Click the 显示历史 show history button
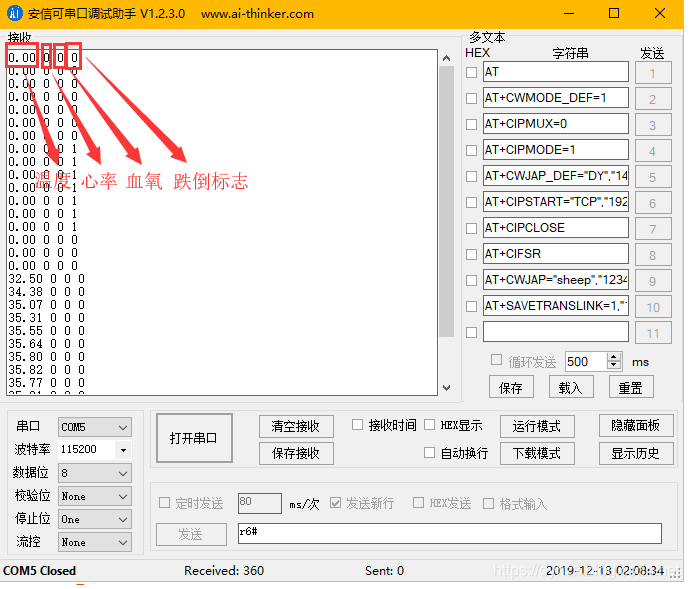This screenshot has width=691, height=589. tap(636, 453)
